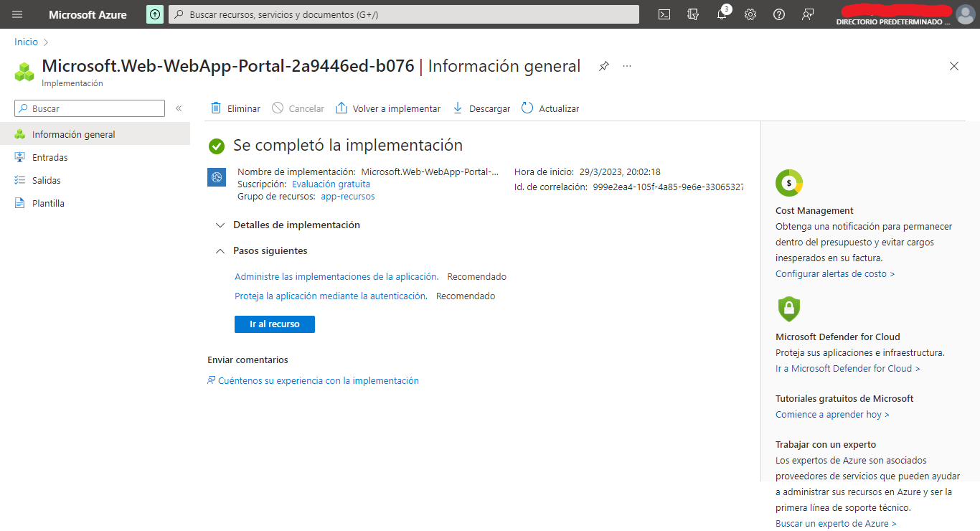Select Información general in the sidebar
Screen dimensions: 980x531
95,134
